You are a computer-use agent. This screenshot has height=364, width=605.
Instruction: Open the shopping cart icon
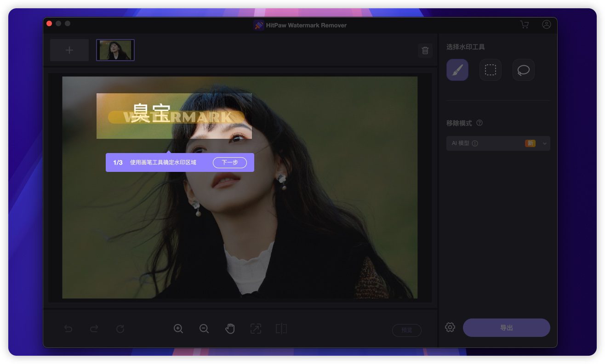(x=524, y=24)
